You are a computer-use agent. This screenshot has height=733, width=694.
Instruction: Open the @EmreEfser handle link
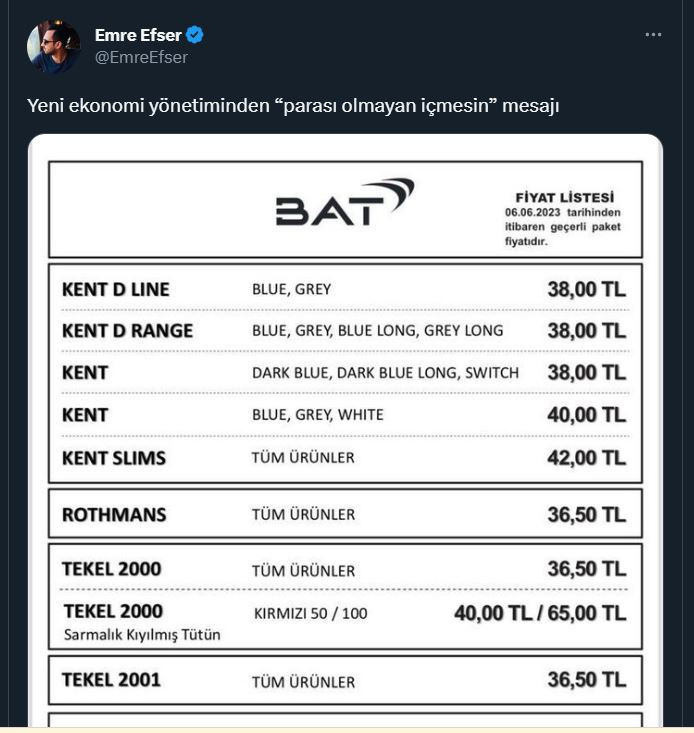141,57
